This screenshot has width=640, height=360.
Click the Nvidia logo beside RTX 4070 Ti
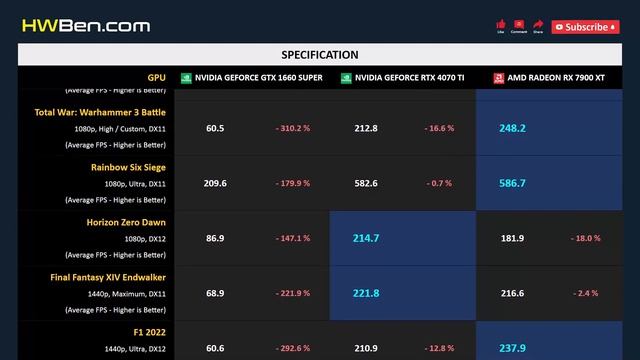(346, 78)
